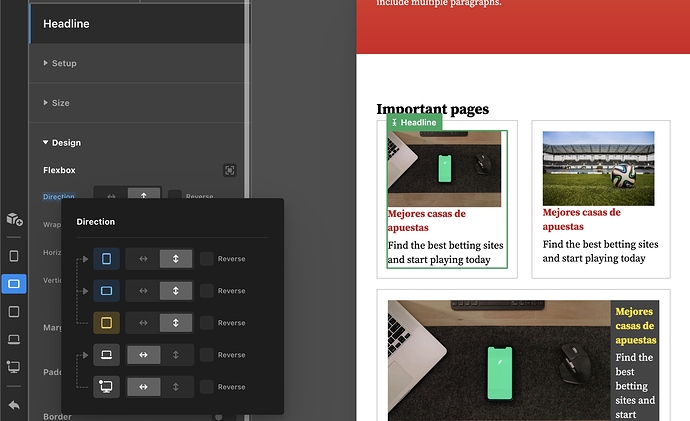Enable Reverse for desktop row
The height and width of the screenshot is (421, 690).
207,387
